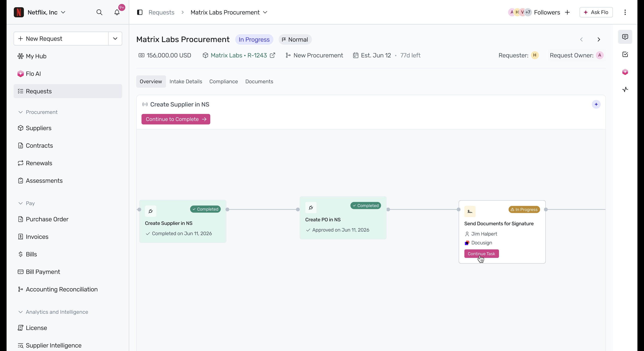Viewport: 644px width, 351px height.
Task: Add a follower with plus icon
Action: (x=568, y=12)
